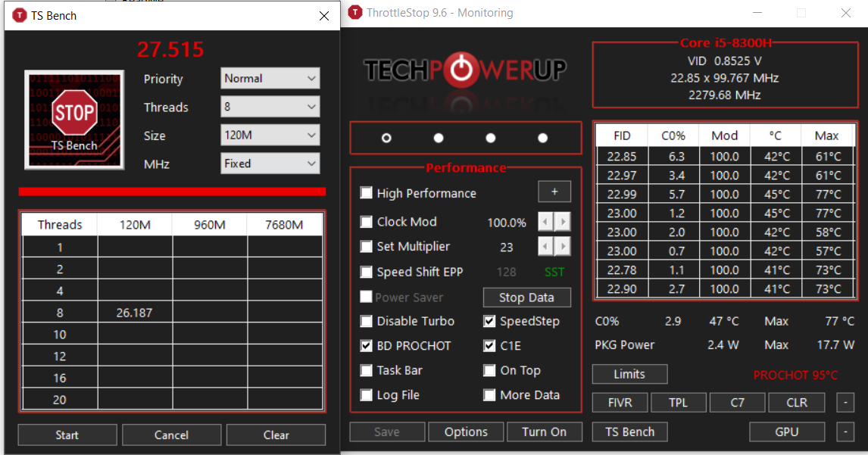Click the CLR button
The image size is (868, 455).
pos(797,403)
